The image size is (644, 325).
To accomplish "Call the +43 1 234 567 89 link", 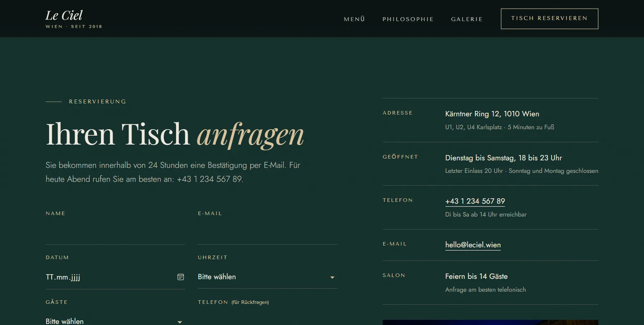I will click(x=475, y=201).
